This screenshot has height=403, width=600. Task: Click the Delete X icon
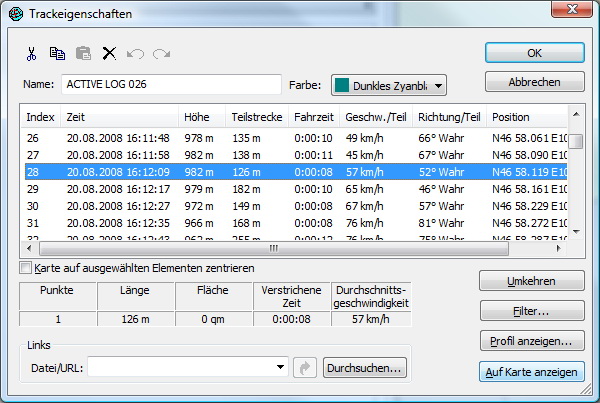[109, 53]
